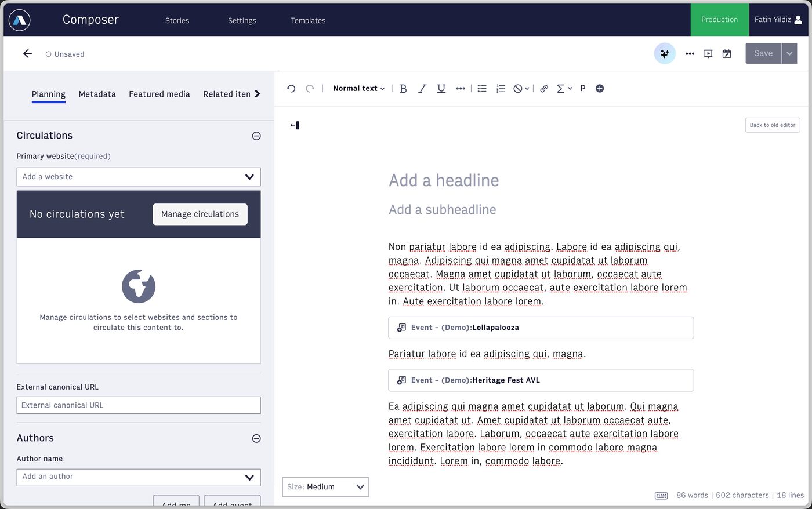This screenshot has width=812, height=509.
Task: Click the insert link icon
Action: point(544,88)
